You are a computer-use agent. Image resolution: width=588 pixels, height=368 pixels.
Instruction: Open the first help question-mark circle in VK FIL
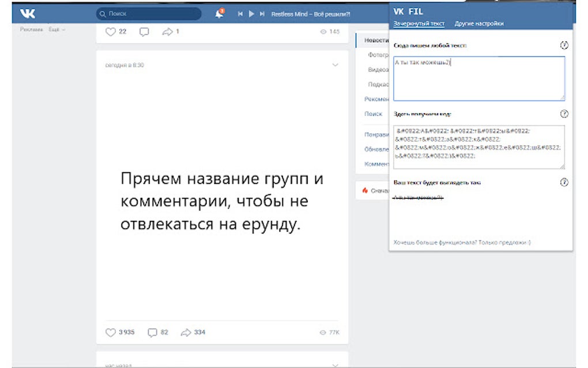coord(564,44)
